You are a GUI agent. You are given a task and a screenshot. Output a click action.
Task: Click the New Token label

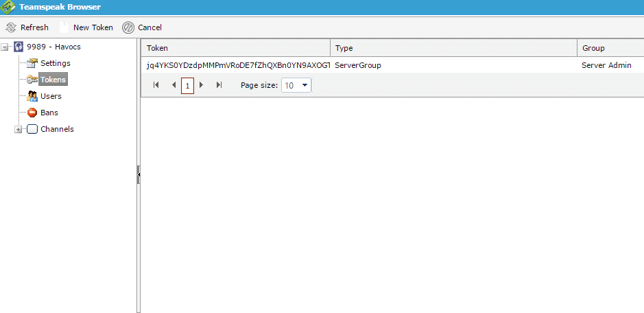[x=93, y=27]
